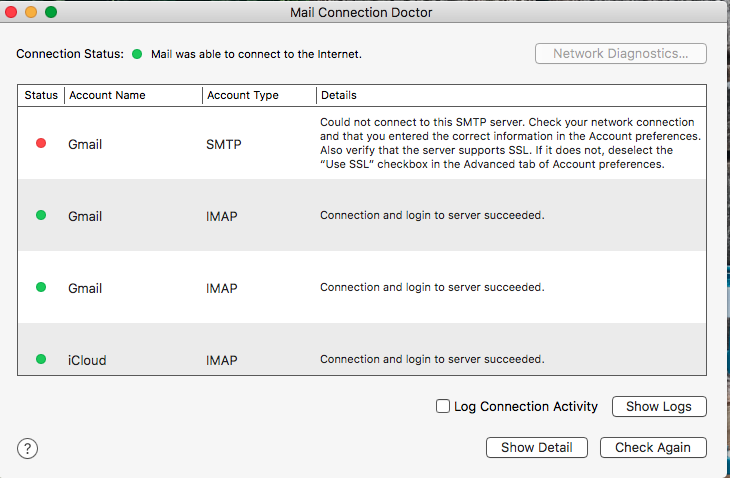Screen dimensions: 730x478
Task: Click the green status dot of second Gmail IMAP
Action: (x=41, y=287)
